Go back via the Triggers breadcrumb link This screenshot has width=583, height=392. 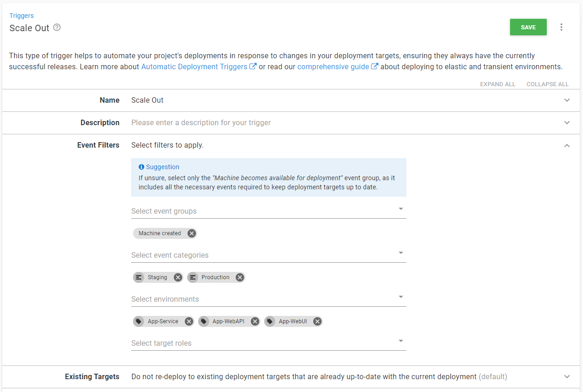[22, 16]
